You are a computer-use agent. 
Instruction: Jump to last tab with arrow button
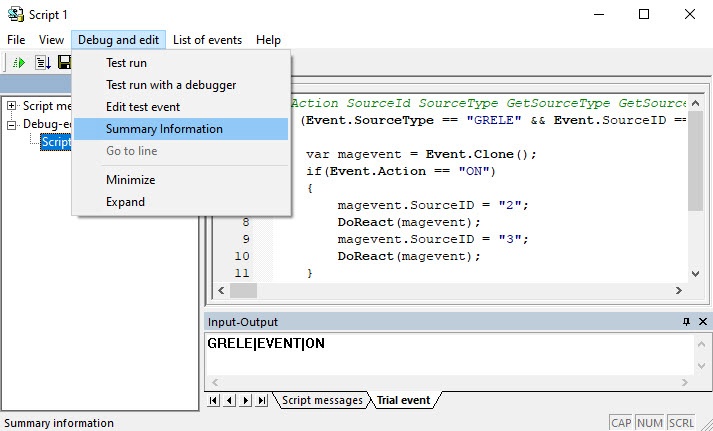(262, 400)
